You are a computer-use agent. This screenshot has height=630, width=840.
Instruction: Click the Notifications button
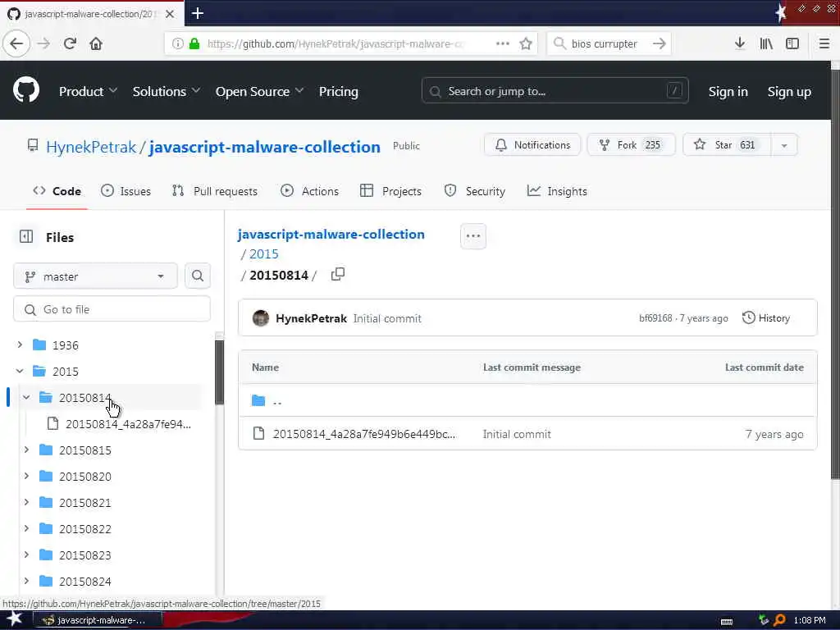point(532,145)
